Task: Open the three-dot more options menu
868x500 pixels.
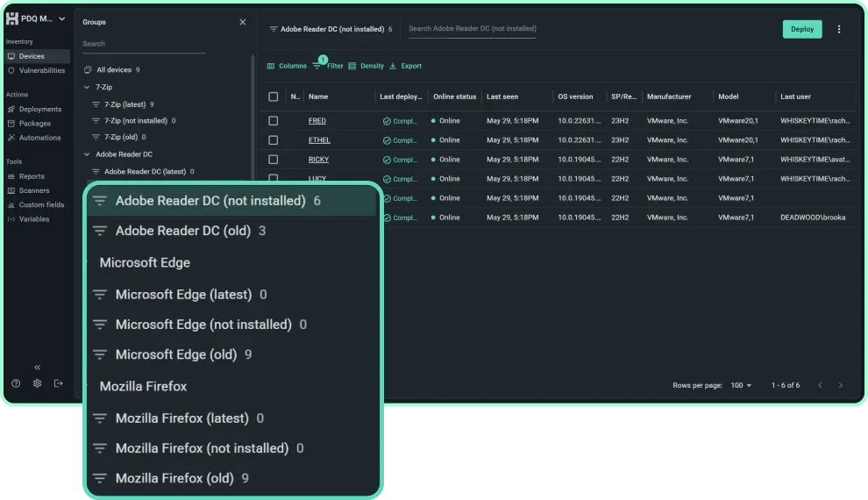Action: [839, 29]
